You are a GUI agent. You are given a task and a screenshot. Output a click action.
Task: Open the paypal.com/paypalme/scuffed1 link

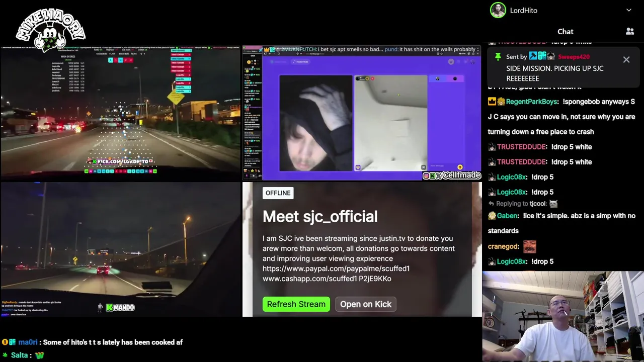[336, 268]
